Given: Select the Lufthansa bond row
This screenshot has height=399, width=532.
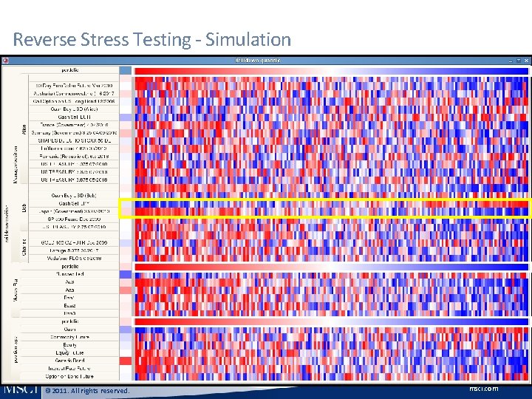Looking at the screenshot, I should point(74,149).
